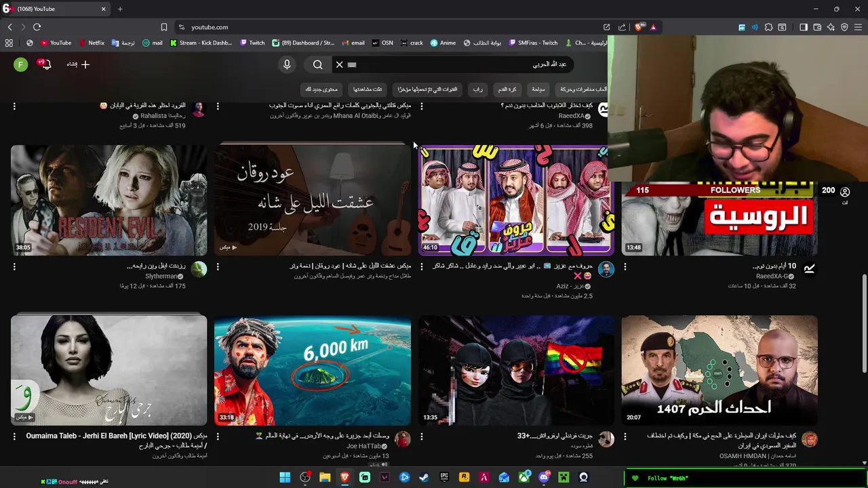Open the Stream - Kick Dashb... bookmark
Screen dimensions: 868x488
201,43
